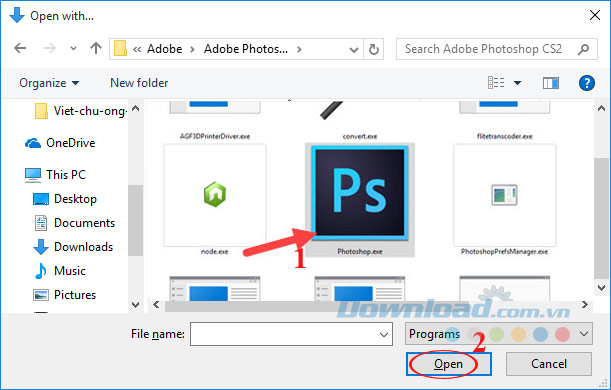Open the Organize menu

[49, 83]
